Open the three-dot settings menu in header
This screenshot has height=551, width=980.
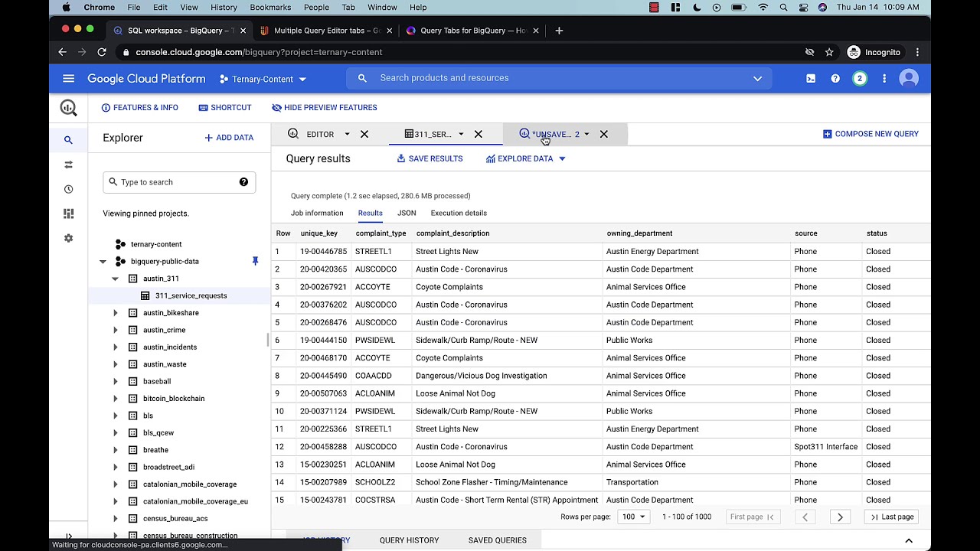click(x=884, y=78)
